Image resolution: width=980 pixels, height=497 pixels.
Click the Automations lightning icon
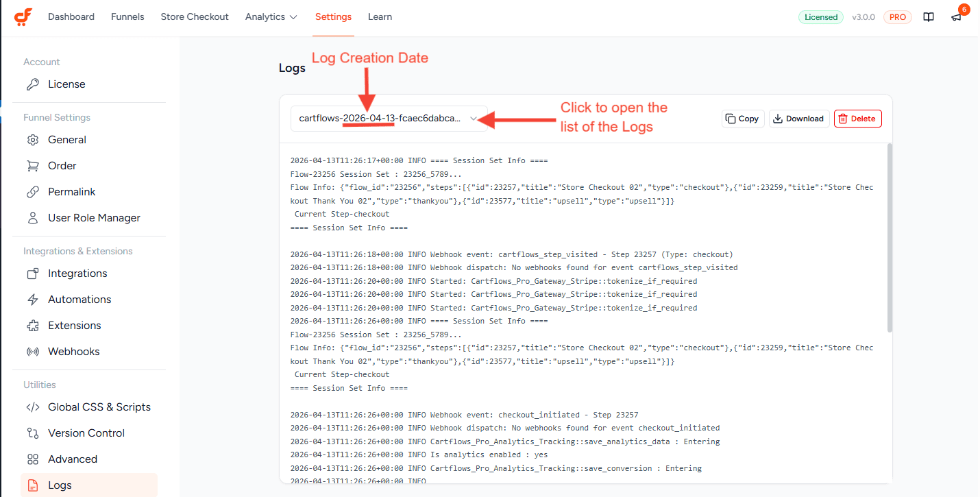[x=33, y=300]
